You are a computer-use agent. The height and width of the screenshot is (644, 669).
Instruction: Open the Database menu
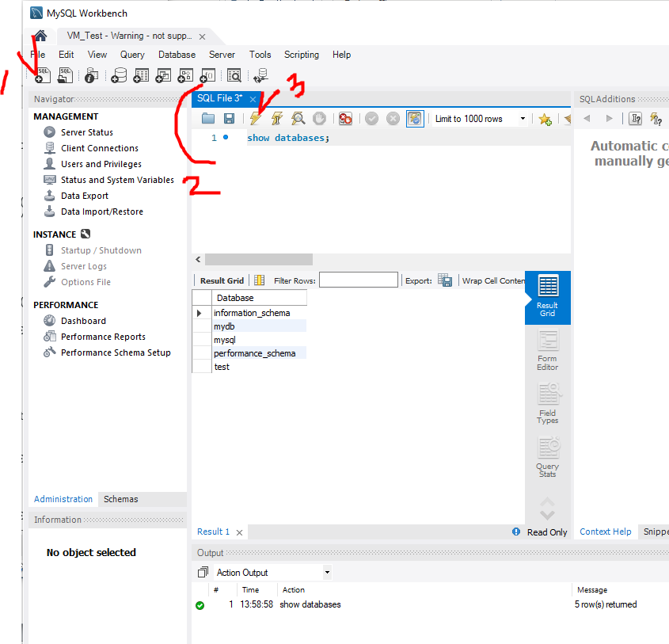(177, 55)
